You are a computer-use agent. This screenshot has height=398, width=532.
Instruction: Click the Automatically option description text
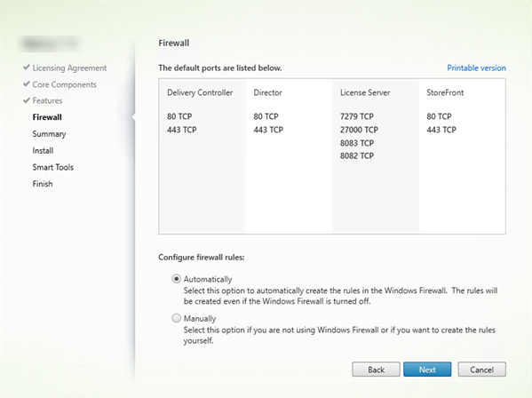(340, 296)
